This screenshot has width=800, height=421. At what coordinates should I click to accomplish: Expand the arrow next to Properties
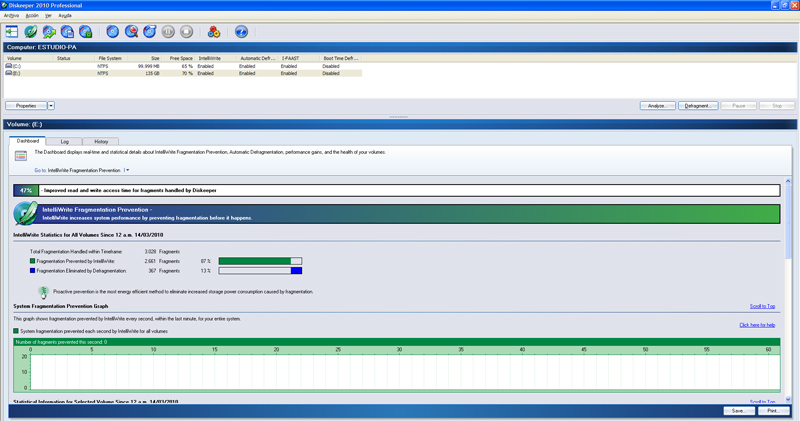(x=51, y=106)
